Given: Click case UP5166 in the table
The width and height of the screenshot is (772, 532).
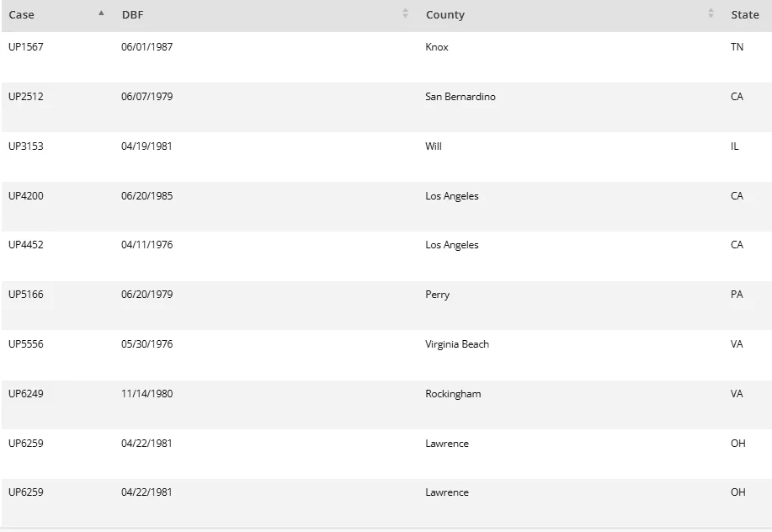Looking at the screenshot, I should [26, 295].
